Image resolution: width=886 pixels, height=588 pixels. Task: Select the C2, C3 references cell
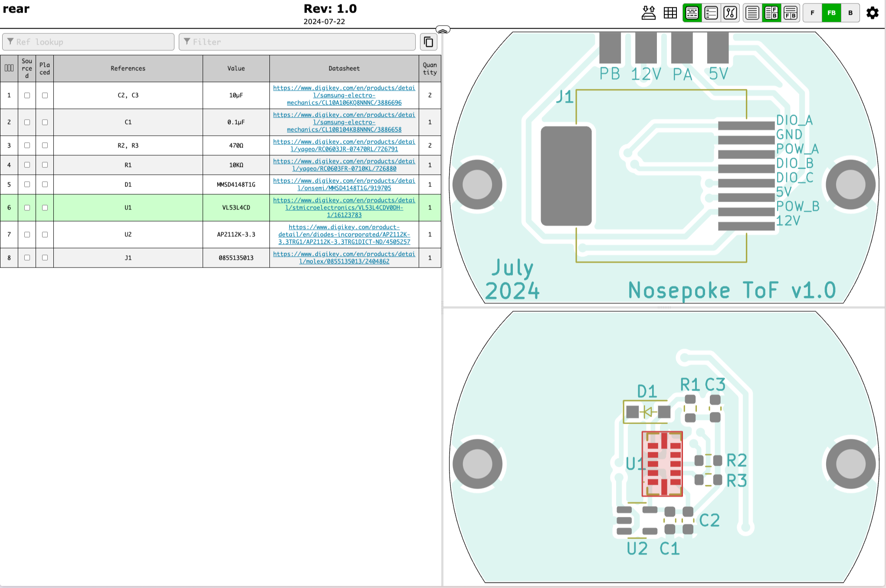(128, 95)
